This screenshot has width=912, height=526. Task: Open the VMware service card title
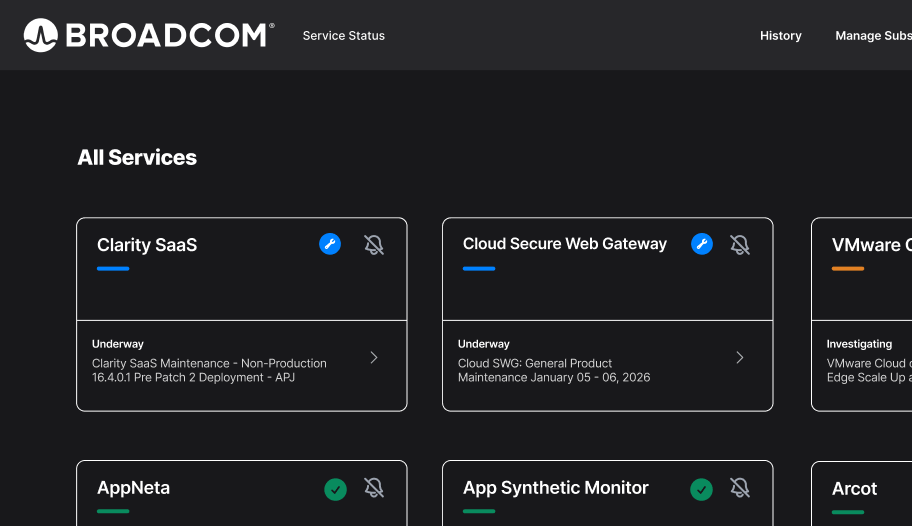[871, 245]
